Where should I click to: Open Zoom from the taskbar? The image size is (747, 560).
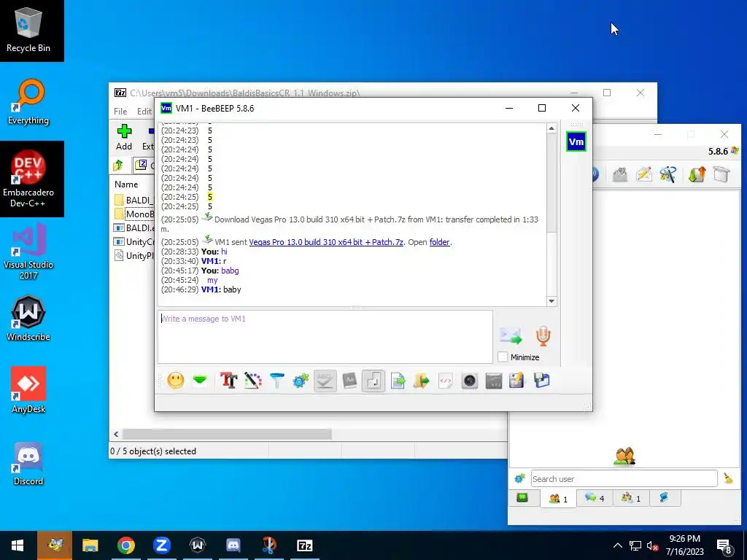(161, 545)
